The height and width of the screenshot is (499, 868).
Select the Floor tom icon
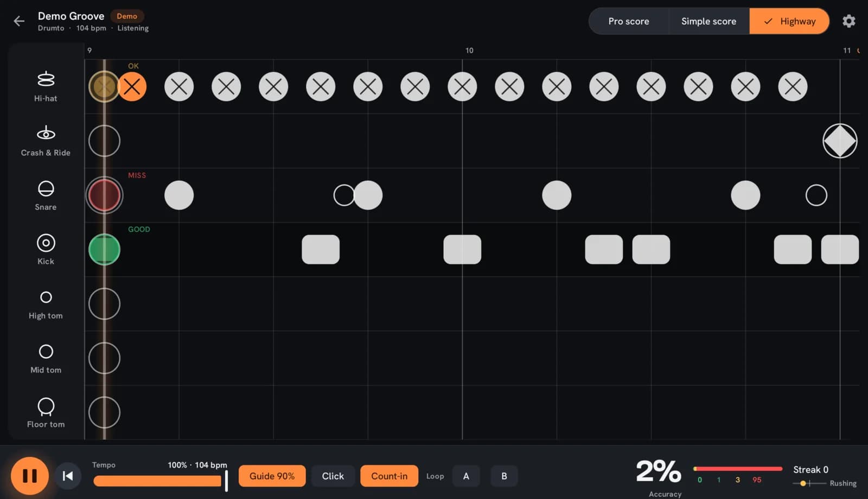[x=46, y=406]
